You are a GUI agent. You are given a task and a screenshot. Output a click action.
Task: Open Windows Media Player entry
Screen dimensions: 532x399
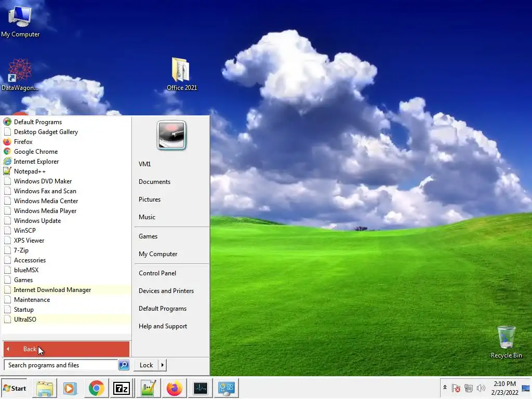coord(66,210)
